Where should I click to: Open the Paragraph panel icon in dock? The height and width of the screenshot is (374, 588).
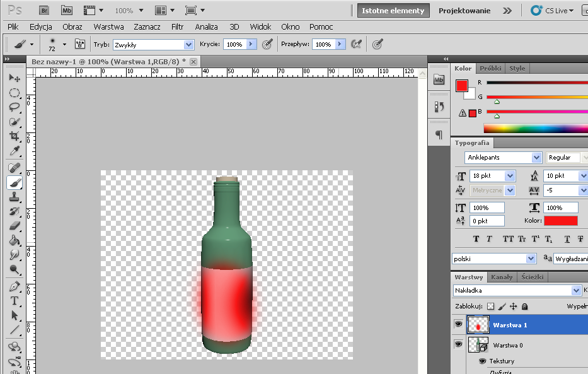click(x=439, y=134)
